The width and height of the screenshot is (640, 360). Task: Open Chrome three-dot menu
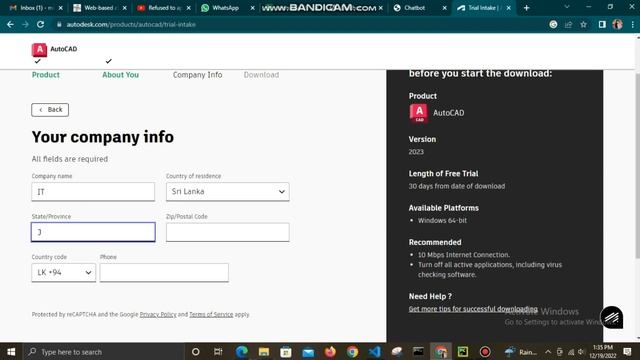tap(633, 24)
